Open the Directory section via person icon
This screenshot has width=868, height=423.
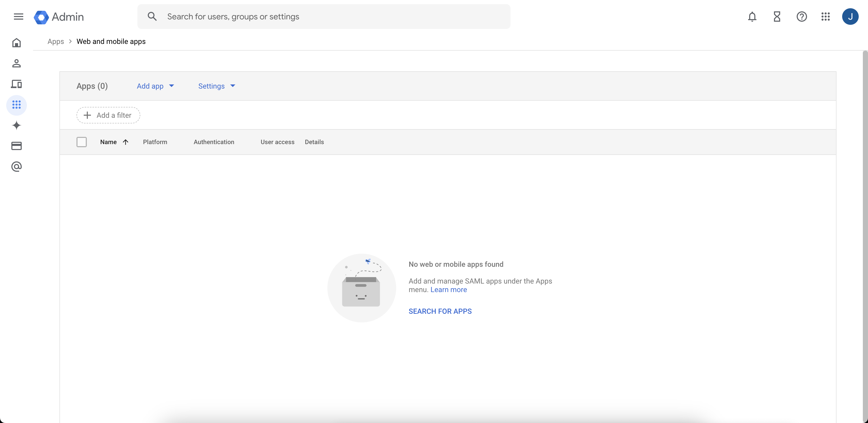(17, 63)
